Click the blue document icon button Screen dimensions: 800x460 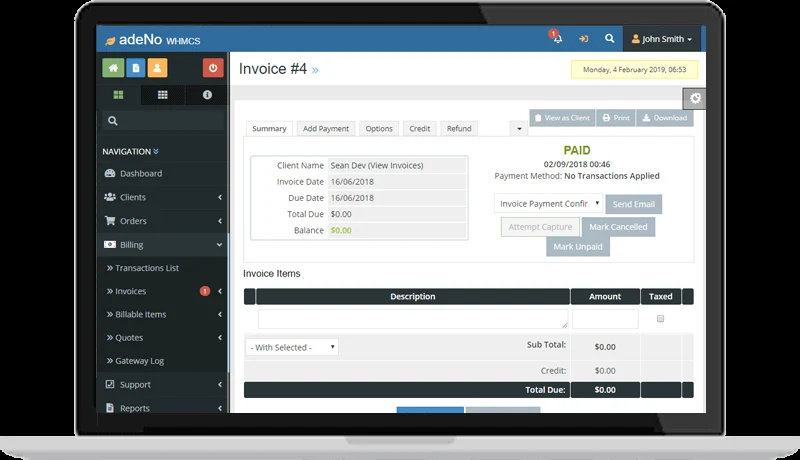[x=136, y=68]
